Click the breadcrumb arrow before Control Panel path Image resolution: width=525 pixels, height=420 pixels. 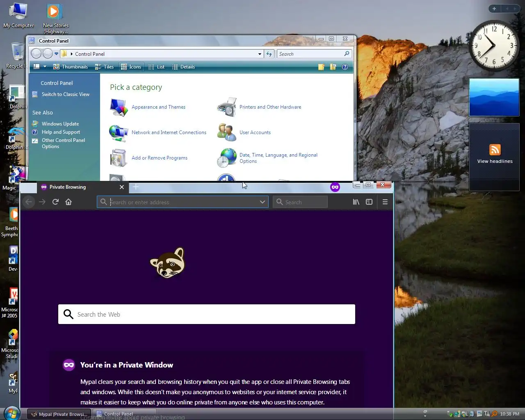(72, 54)
